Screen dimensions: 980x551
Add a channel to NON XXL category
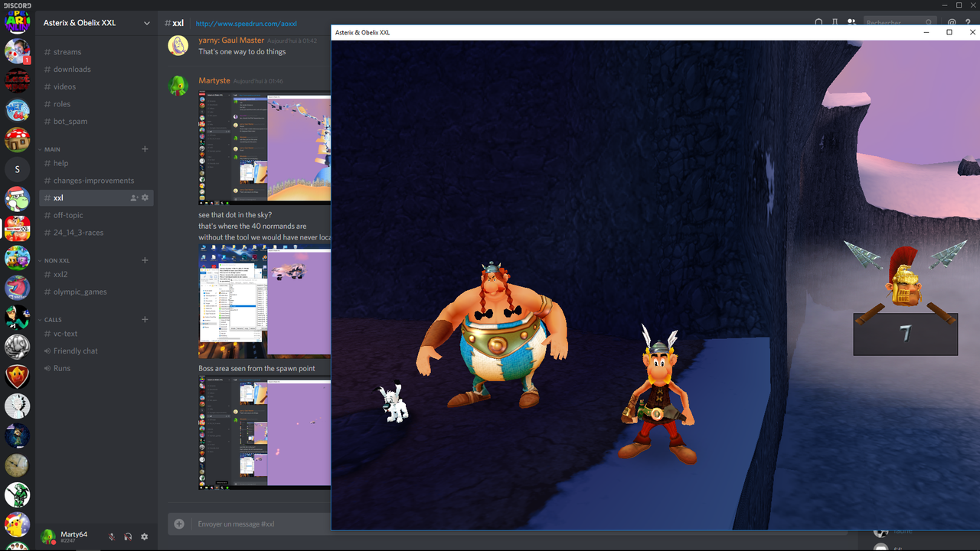click(145, 260)
